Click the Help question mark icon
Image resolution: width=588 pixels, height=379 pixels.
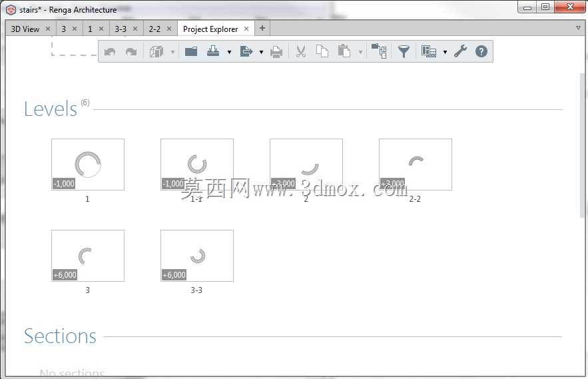pyautogui.click(x=481, y=51)
